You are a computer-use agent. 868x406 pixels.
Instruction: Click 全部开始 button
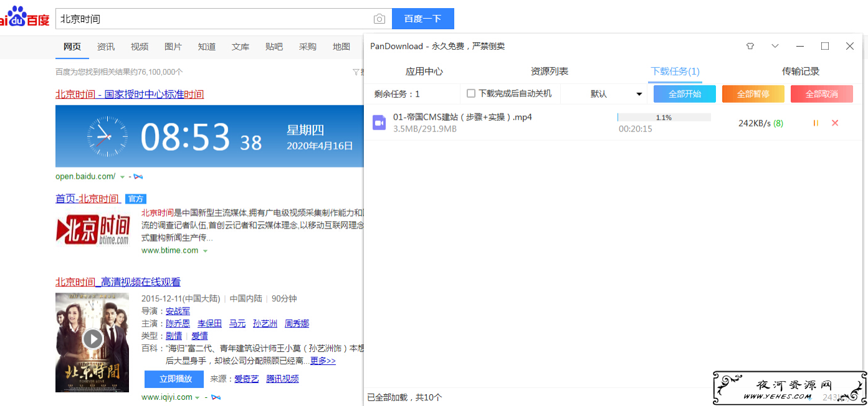[685, 94]
